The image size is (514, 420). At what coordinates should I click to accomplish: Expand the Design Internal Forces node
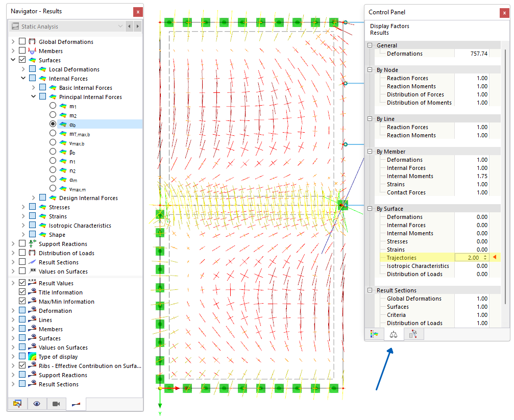tap(34, 197)
